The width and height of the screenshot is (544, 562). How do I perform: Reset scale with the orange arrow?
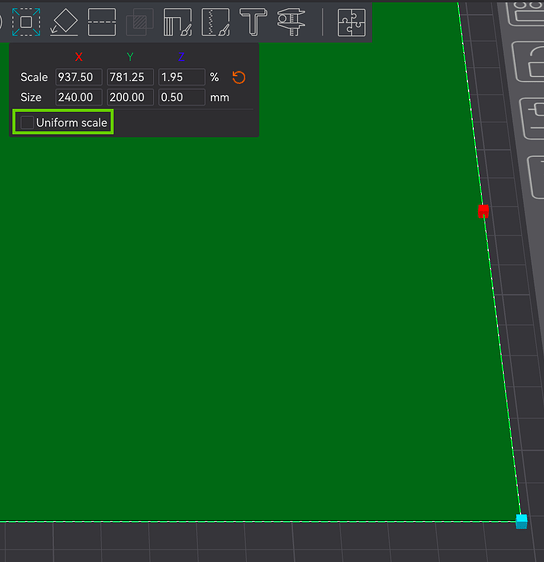tap(239, 77)
